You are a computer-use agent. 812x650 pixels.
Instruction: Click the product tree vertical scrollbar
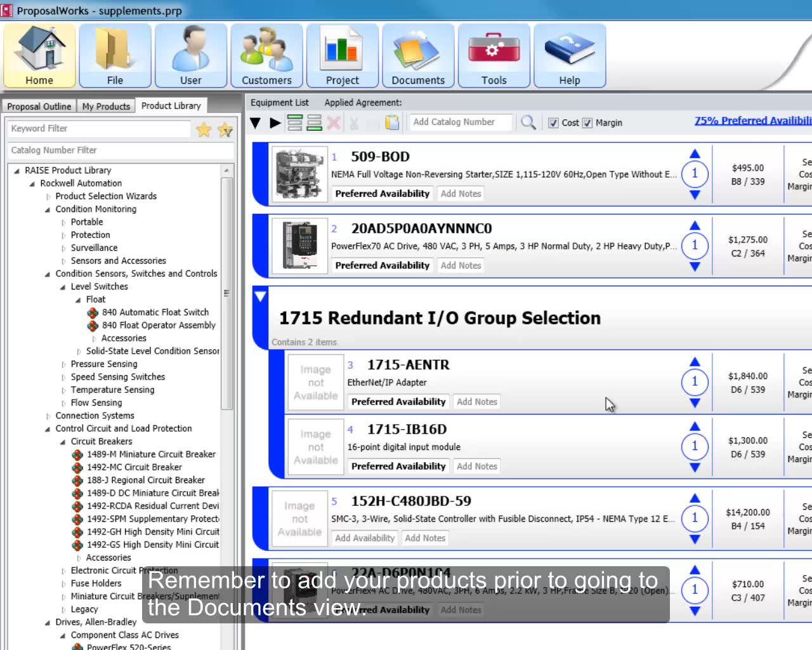[226, 293]
